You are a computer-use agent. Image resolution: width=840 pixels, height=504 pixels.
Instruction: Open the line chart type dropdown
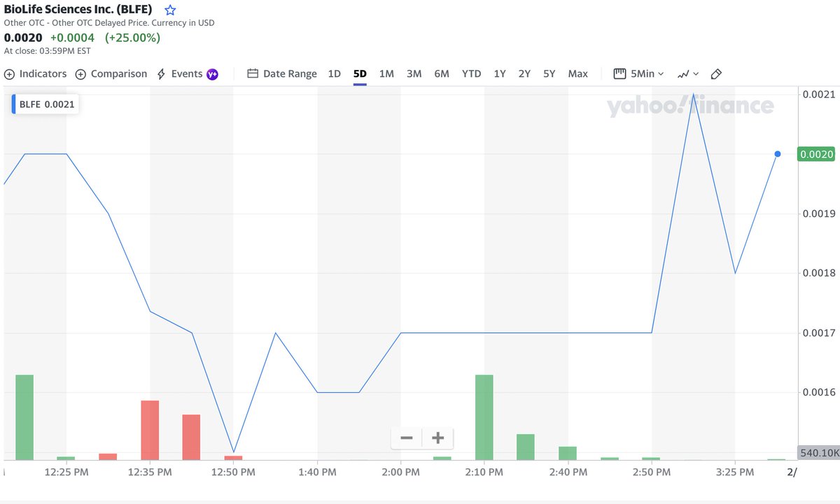point(688,73)
